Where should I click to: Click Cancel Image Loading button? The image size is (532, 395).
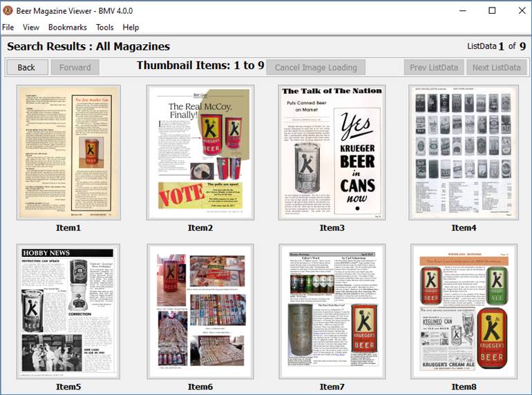tap(316, 67)
